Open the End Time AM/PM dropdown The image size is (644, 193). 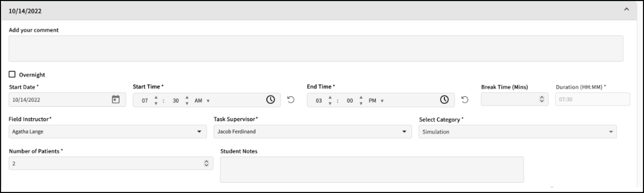coord(376,101)
